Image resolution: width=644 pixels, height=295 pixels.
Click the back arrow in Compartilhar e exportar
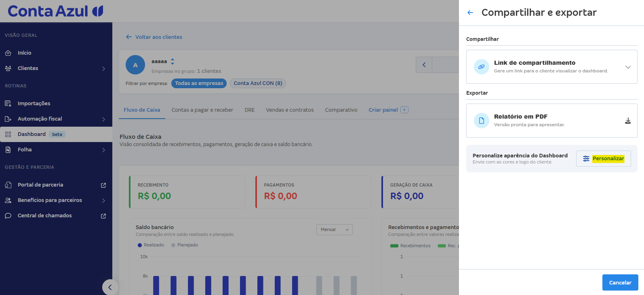pos(470,13)
